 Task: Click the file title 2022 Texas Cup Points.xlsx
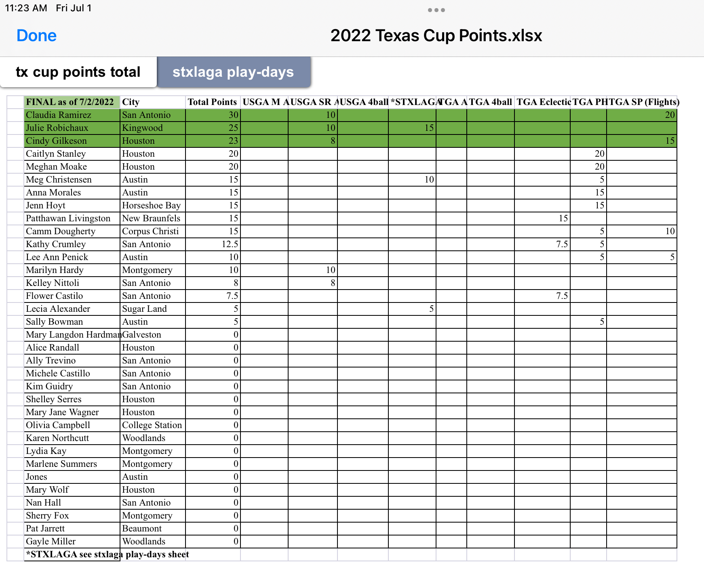pyautogui.click(x=436, y=36)
